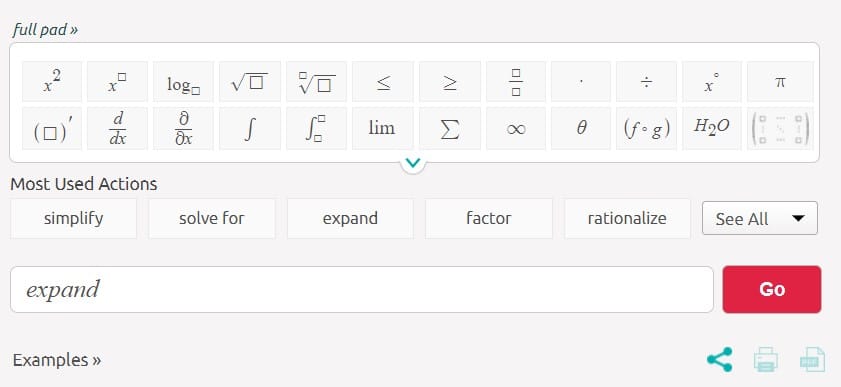
Task: Insert the x squared symbol
Action: tap(52, 81)
